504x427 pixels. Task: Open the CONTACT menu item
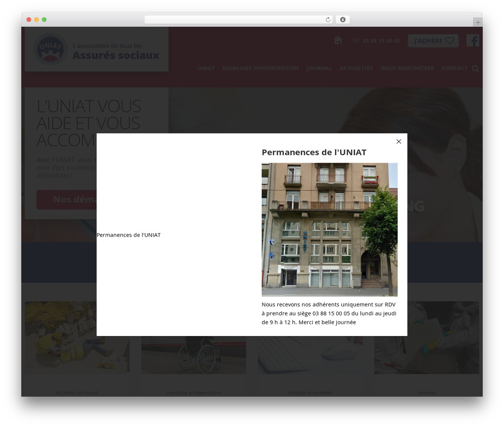click(x=455, y=68)
